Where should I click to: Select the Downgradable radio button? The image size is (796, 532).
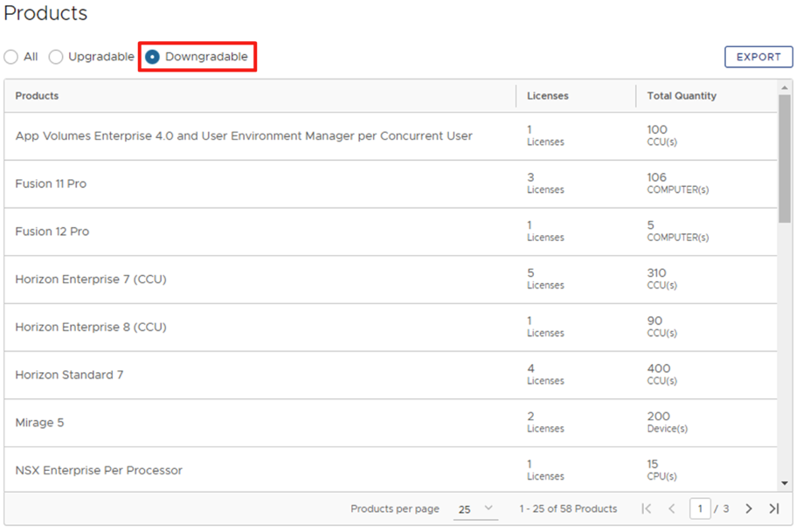(x=153, y=57)
